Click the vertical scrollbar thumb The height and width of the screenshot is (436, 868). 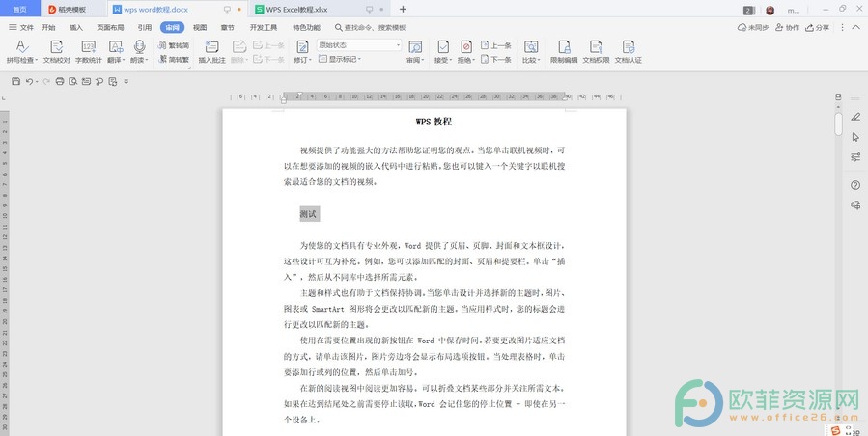(x=839, y=123)
